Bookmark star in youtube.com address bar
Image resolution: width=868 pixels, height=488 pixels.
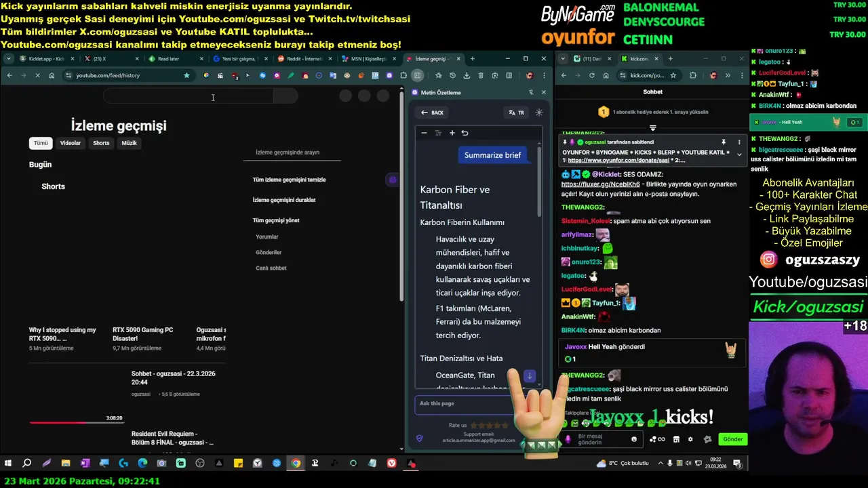point(186,75)
